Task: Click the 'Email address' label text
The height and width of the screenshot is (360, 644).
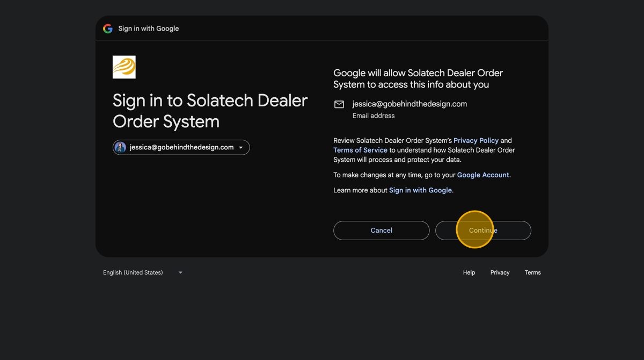Action: [374, 116]
